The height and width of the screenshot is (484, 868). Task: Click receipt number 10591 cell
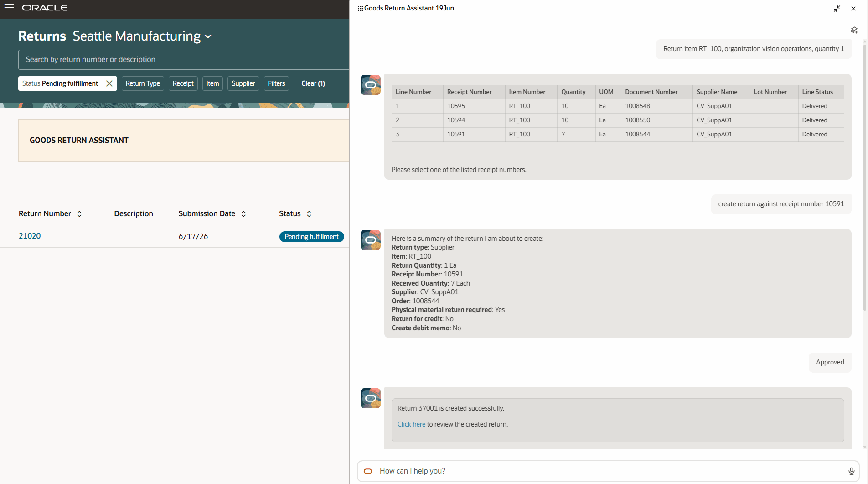(x=474, y=135)
